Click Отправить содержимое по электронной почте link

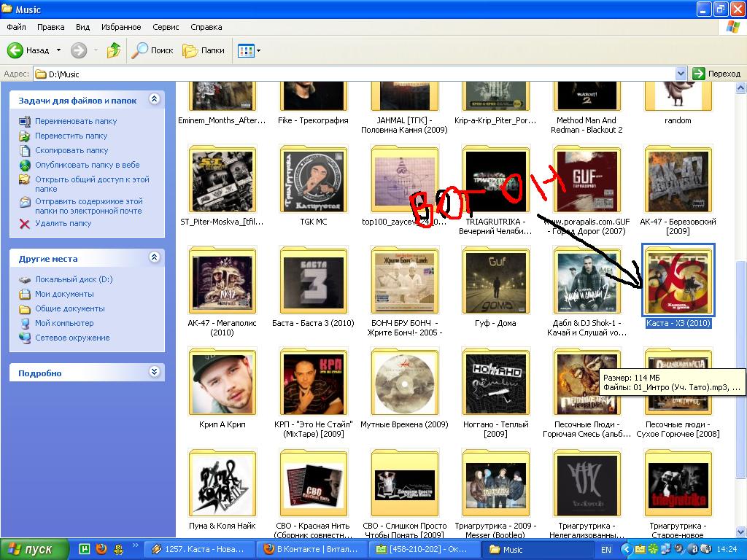pyautogui.click(x=88, y=206)
